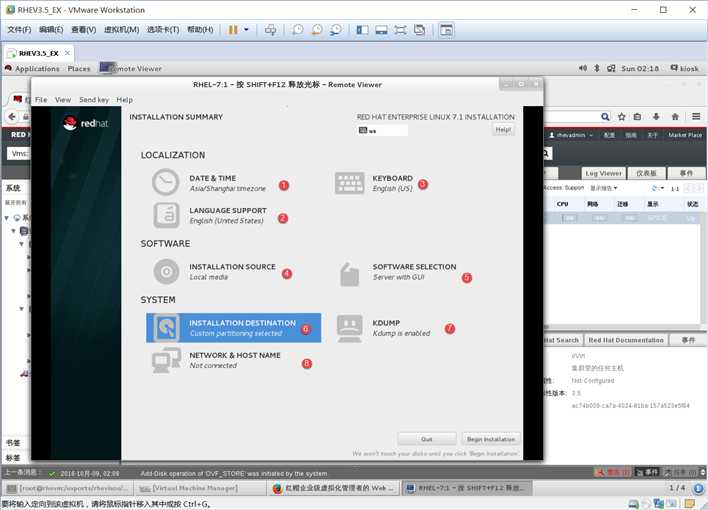Open Installation Source settings
The height and width of the screenshot is (510, 708).
[x=214, y=271]
